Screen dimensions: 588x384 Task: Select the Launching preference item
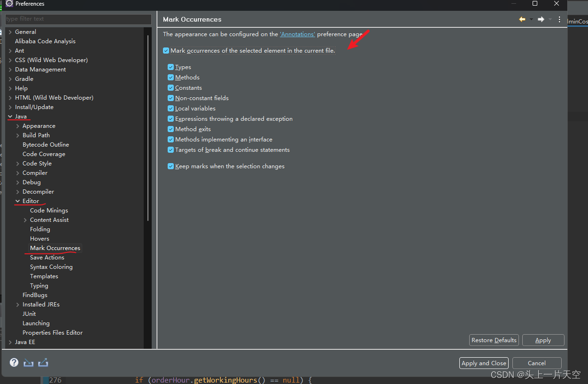[36, 323]
